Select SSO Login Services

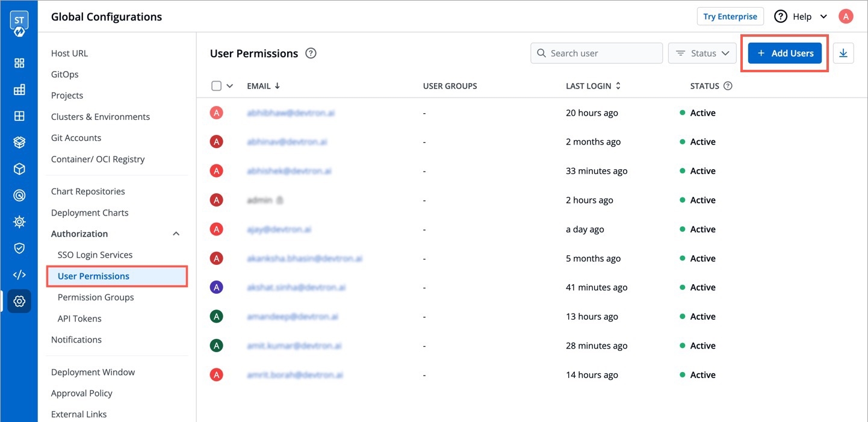pyautogui.click(x=95, y=255)
